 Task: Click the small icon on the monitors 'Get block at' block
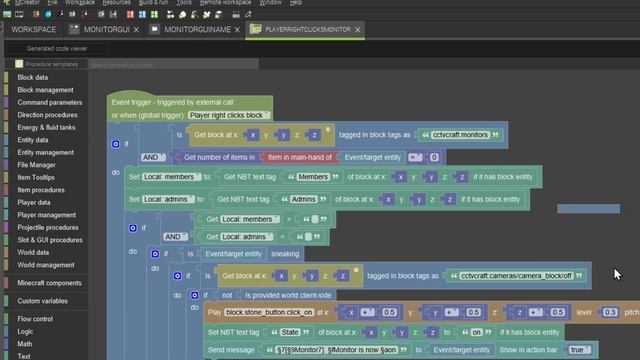327,129
